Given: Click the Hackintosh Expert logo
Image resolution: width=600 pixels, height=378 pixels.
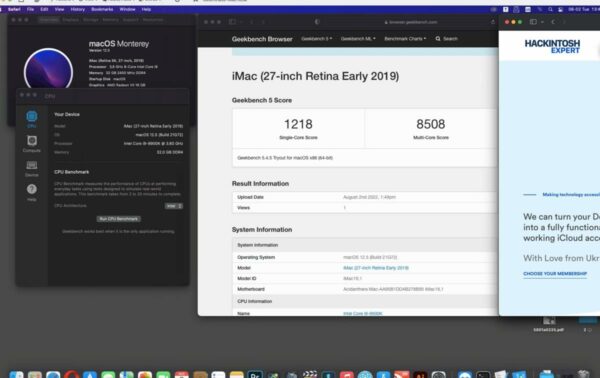Looking at the screenshot, I should pyautogui.click(x=552, y=46).
